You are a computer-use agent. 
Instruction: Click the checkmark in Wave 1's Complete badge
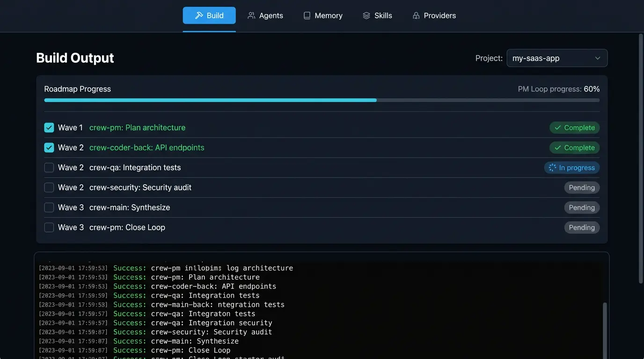[557, 127]
